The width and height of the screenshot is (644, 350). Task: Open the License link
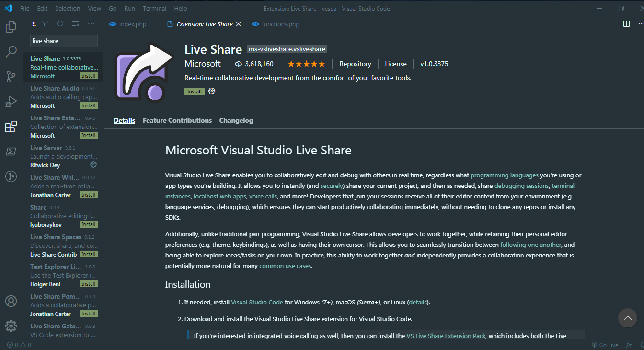(396, 64)
